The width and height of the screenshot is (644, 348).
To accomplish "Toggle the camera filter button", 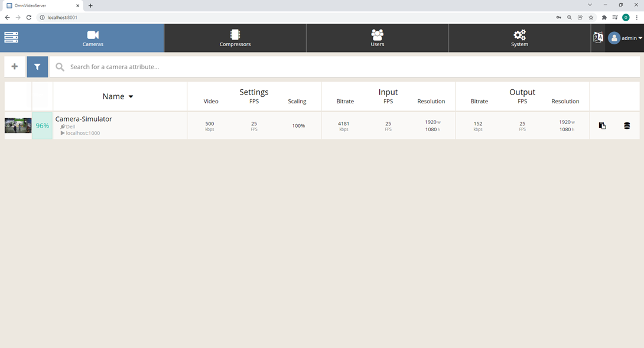I will (37, 67).
